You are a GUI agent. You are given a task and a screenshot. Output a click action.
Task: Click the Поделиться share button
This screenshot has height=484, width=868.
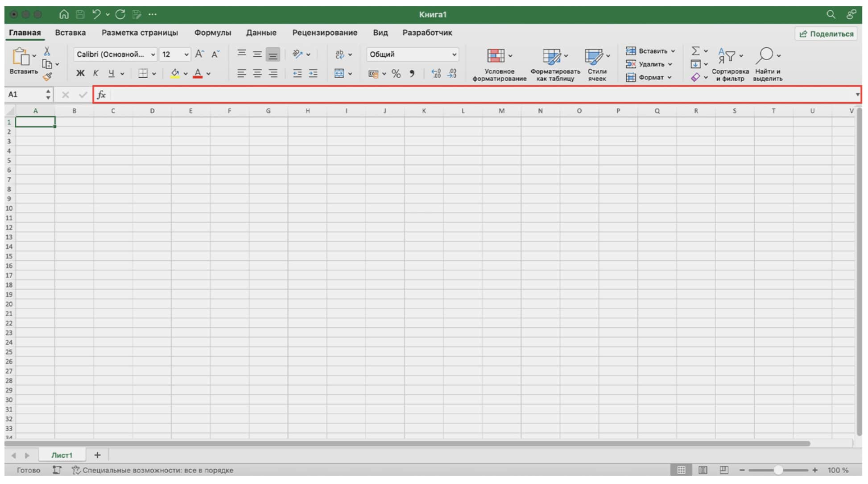tap(826, 34)
